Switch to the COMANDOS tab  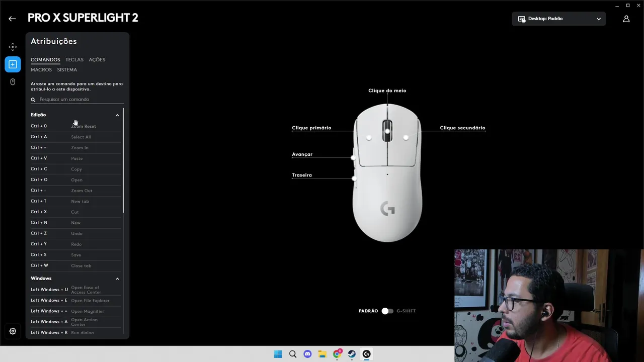coord(45,60)
